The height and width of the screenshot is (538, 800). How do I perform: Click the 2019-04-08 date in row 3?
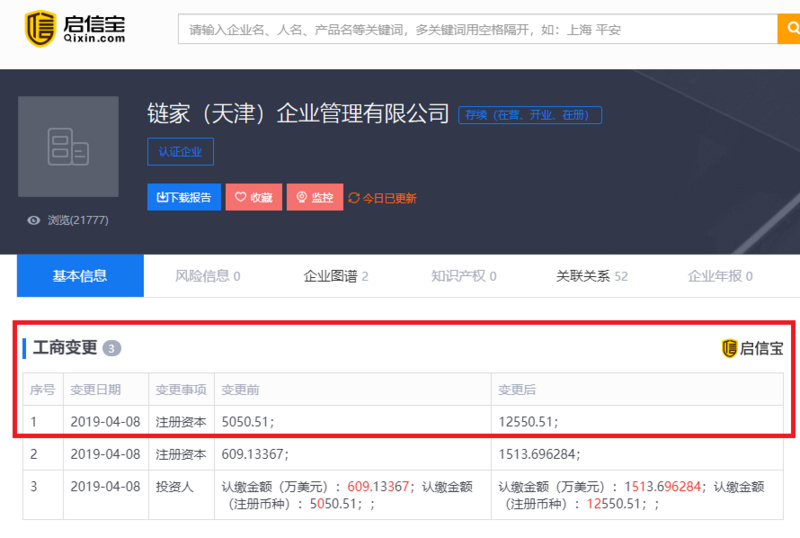coord(105,486)
